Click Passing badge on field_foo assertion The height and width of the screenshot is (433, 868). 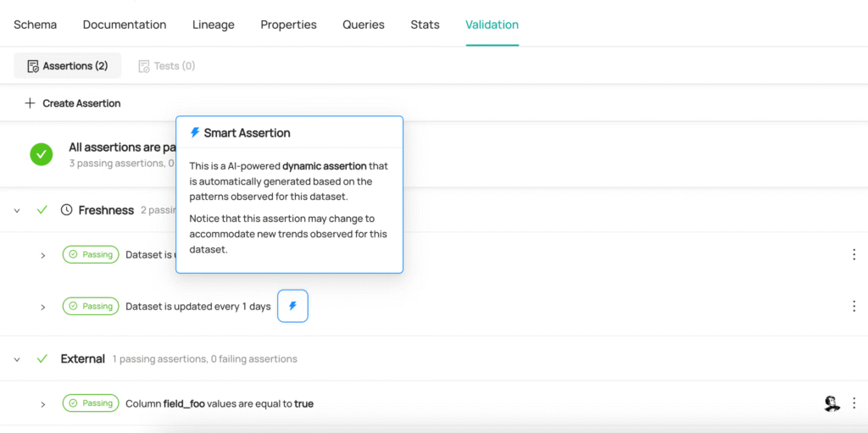(91, 403)
